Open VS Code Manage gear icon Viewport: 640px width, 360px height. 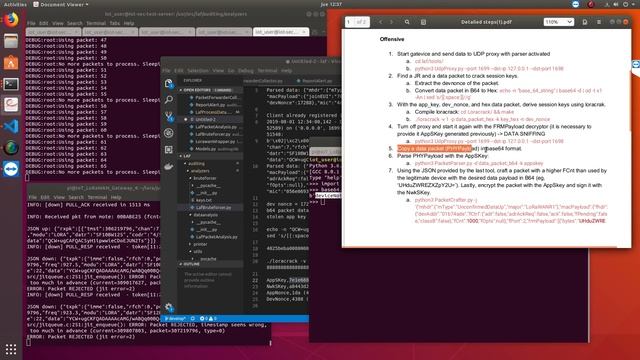click(x=169, y=307)
